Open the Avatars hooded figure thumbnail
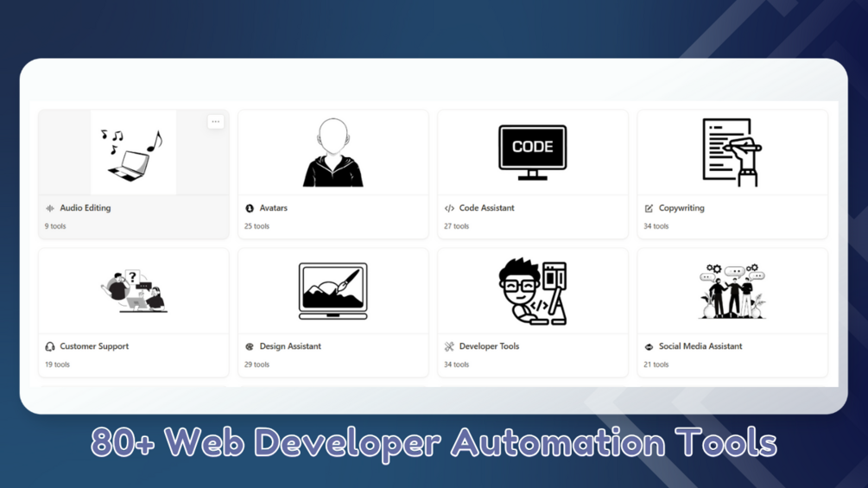868x488 pixels. (x=333, y=152)
